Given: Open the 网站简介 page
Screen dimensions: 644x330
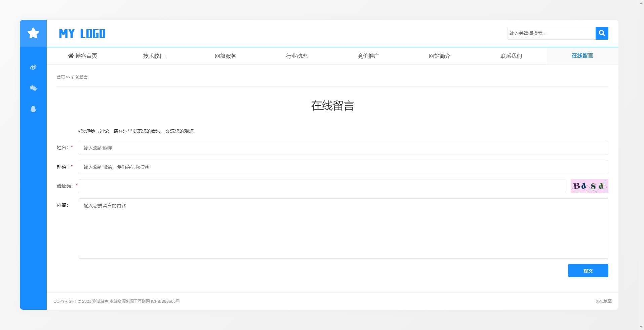Looking at the screenshot, I should (440, 56).
